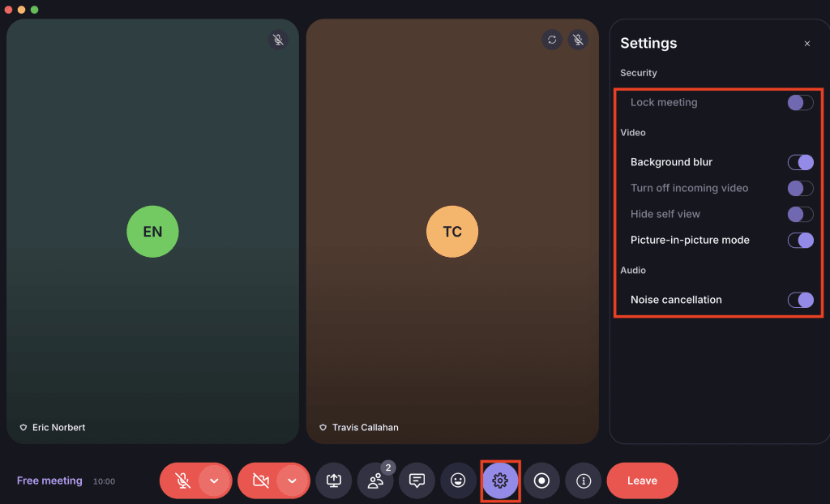Screen dimensions: 830x504
Task: Open the meeting info panel
Action: [x=583, y=481]
